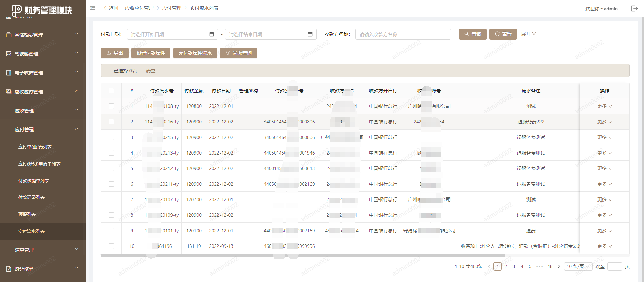Click the 应收应付管理 sidebar icon
This screenshot has height=282, width=644.
[9, 92]
